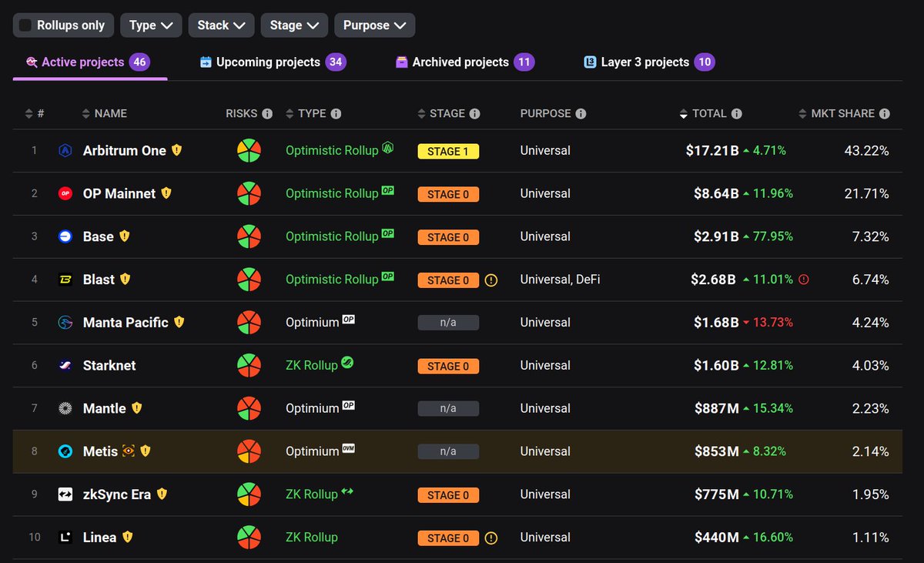Image resolution: width=924 pixels, height=563 pixels.
Task: Sort the table by TOTAL column
Action: click(703, 113)
